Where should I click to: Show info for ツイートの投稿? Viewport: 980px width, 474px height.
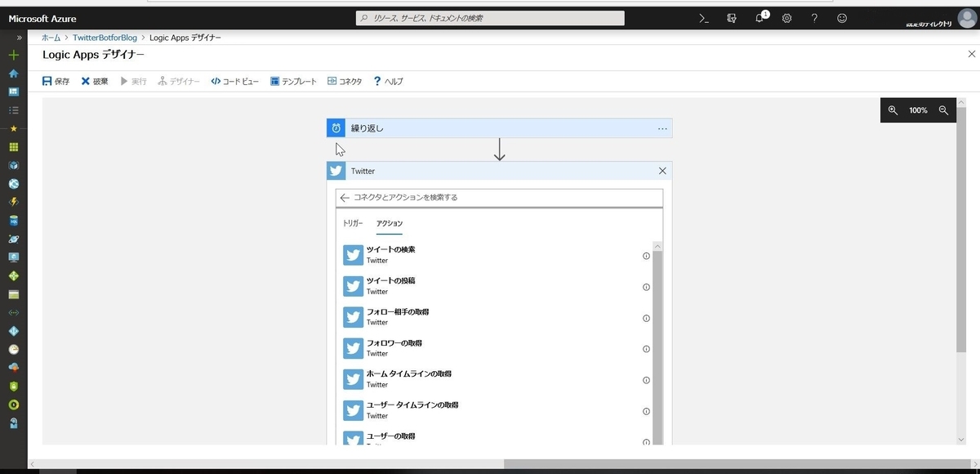[x=646, y=287]
